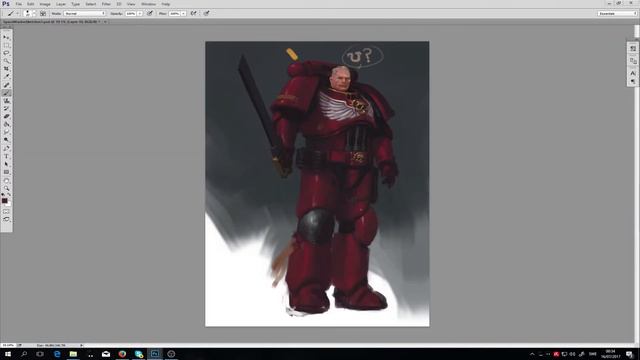This screenshot has width=640, height=360.
Task: Select the Brush tool in toolbox
Action: tap(6, 93)
